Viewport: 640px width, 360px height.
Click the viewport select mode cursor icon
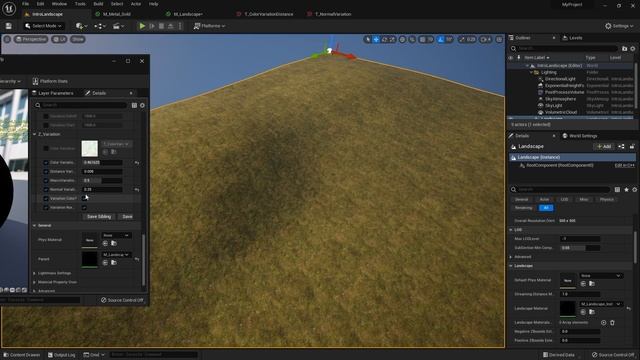coord(368,40)
